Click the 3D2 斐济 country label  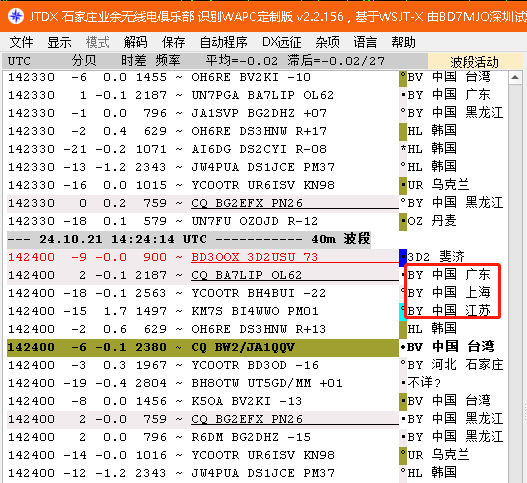pyautogui.click(x=436, y=257)
